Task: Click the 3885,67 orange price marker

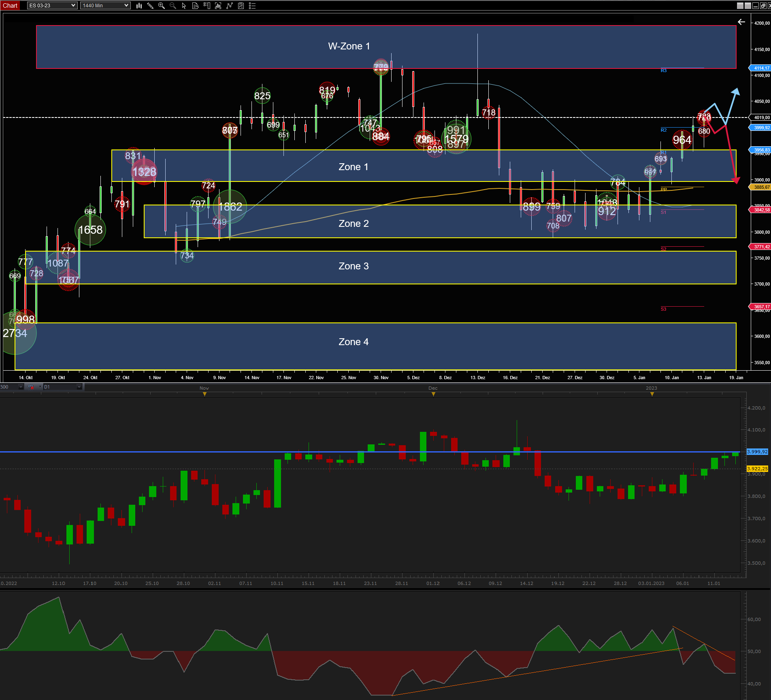Action: click(760, 187)
